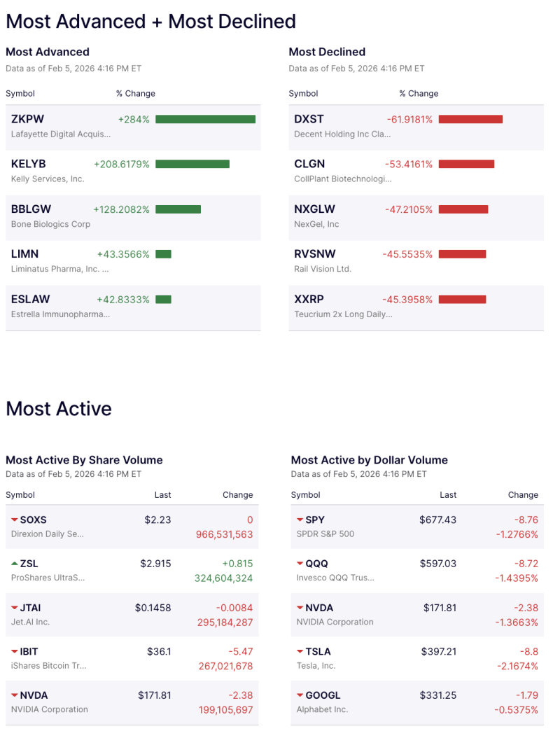Click the red change bar next to DXST
The height and width of the screenshot is (731, 560).
pos(469,119)
